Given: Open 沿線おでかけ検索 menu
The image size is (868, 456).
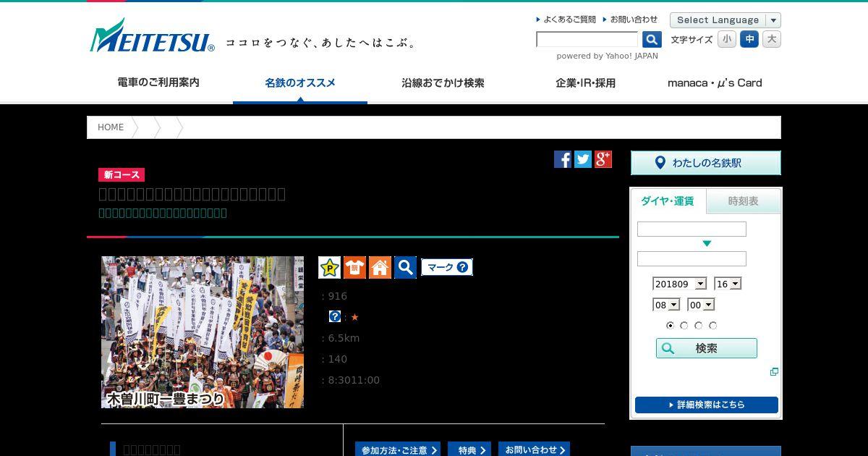Looking at the screenshot, I should coord(443,83).
